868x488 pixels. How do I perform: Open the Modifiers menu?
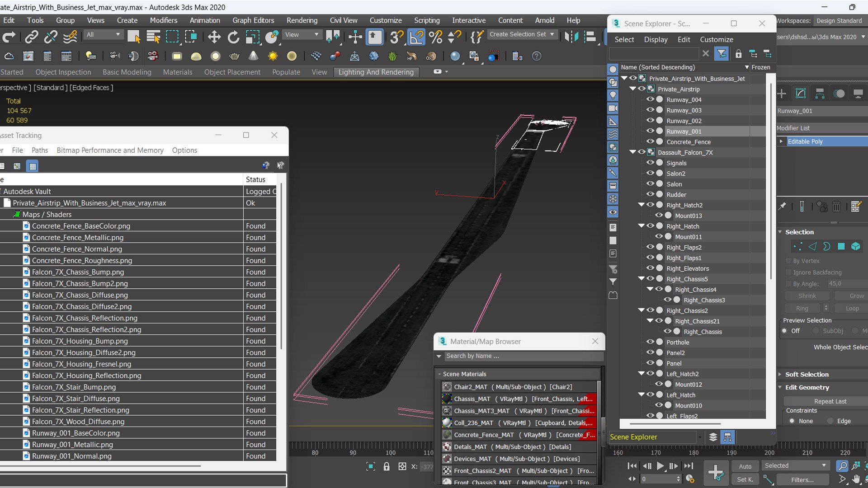click(164, 20)
